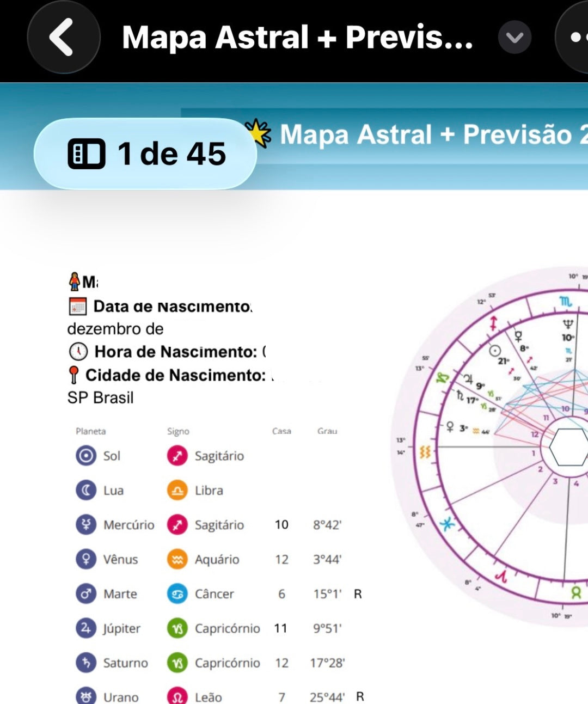Click Capricórnio sign icon in Júpiter row
Image resolution: width=588 pixels, height=704 pixels.
(177, 628)
